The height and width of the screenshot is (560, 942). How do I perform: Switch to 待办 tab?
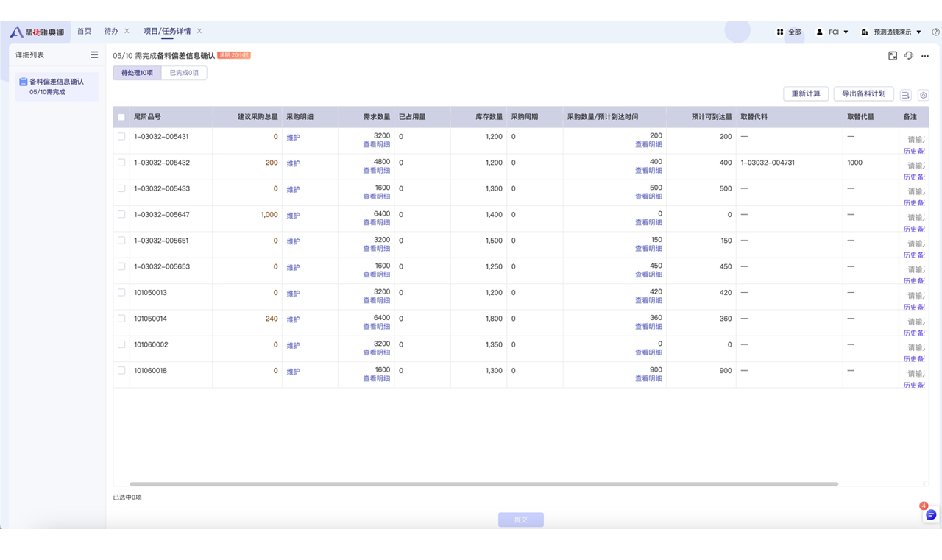point(111,31)
